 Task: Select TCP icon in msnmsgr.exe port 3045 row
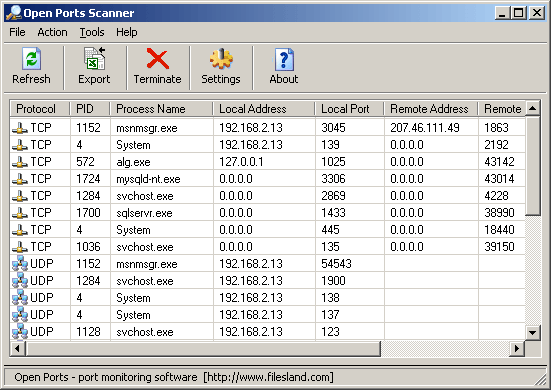click(x=20, y=128)
